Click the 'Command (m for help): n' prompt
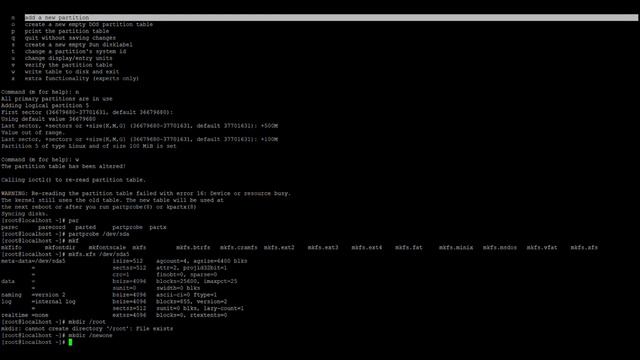 tap(40, 92)
